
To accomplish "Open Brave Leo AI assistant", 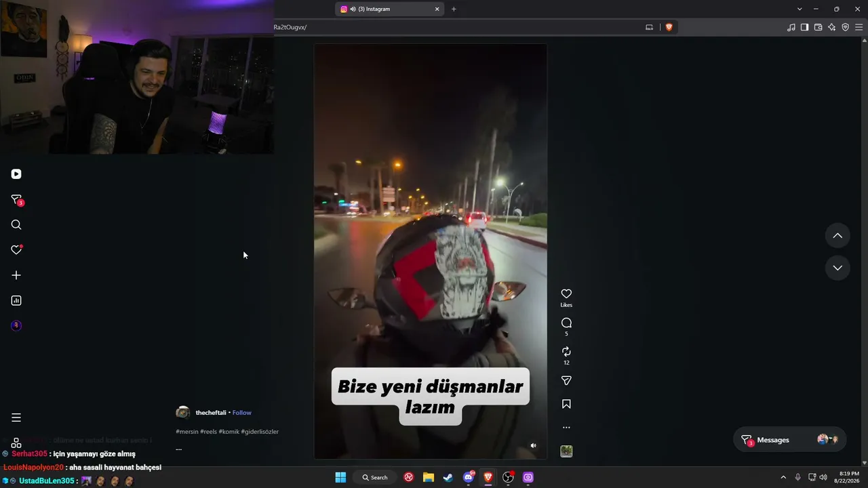I will [831, 27].
